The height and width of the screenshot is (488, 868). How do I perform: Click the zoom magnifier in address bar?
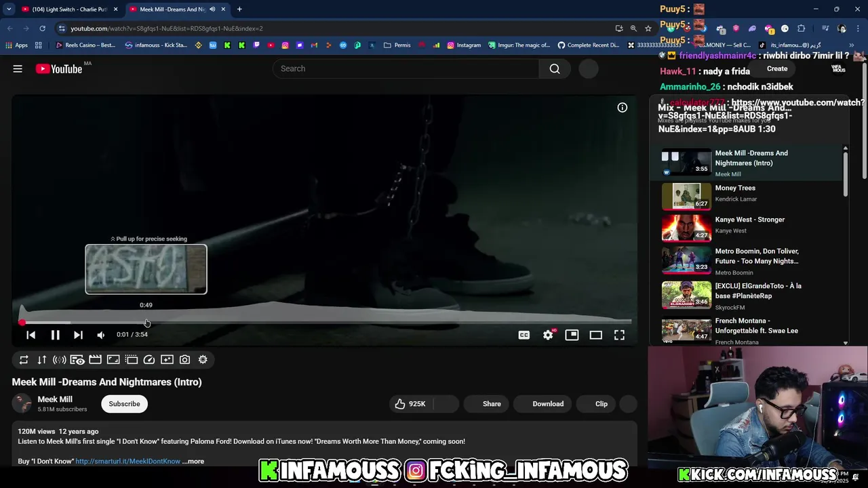[x=633, y=28]
